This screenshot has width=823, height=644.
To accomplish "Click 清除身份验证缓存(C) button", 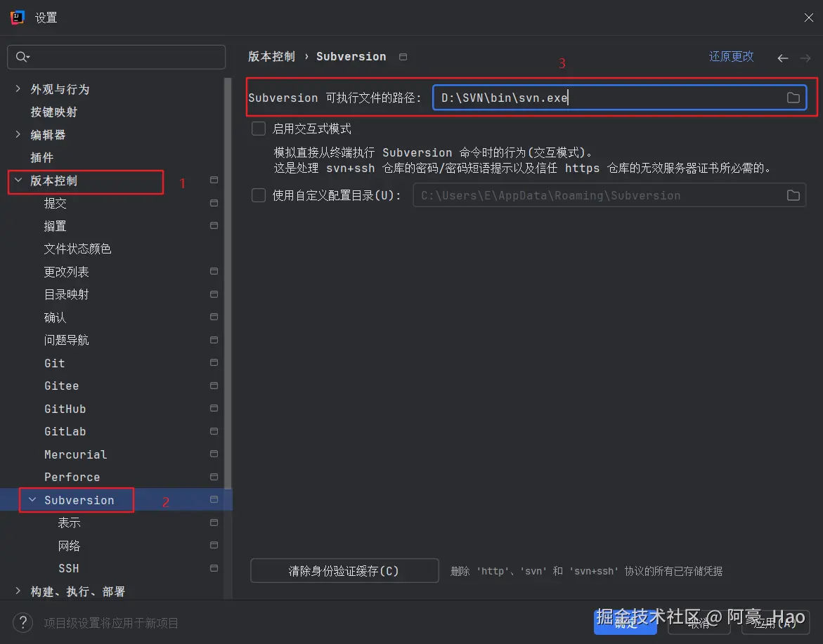I will click(x=344, y=570).
